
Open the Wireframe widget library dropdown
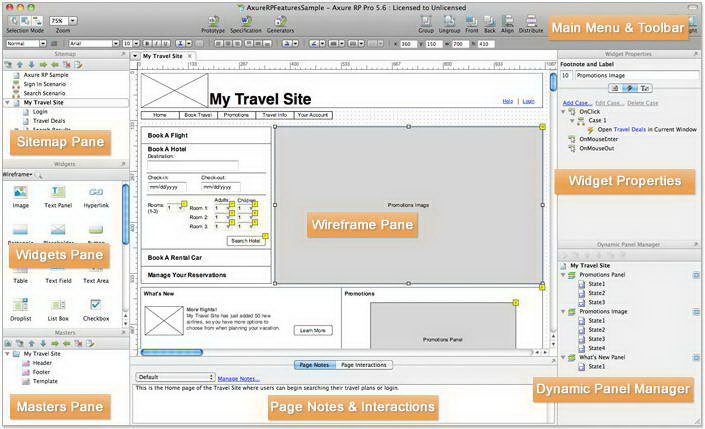click(x=17, y=174)
